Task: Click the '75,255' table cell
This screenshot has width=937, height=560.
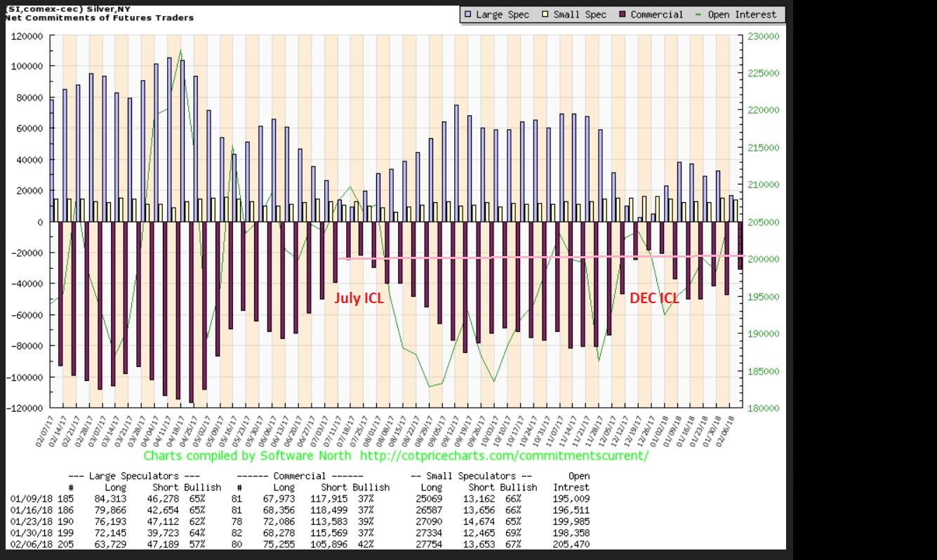Action: coord(278,543)
